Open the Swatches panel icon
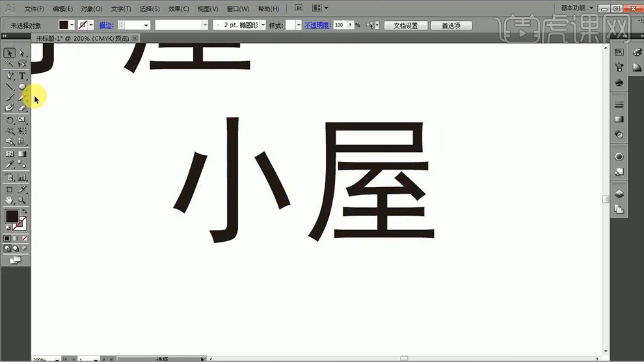 619,53
